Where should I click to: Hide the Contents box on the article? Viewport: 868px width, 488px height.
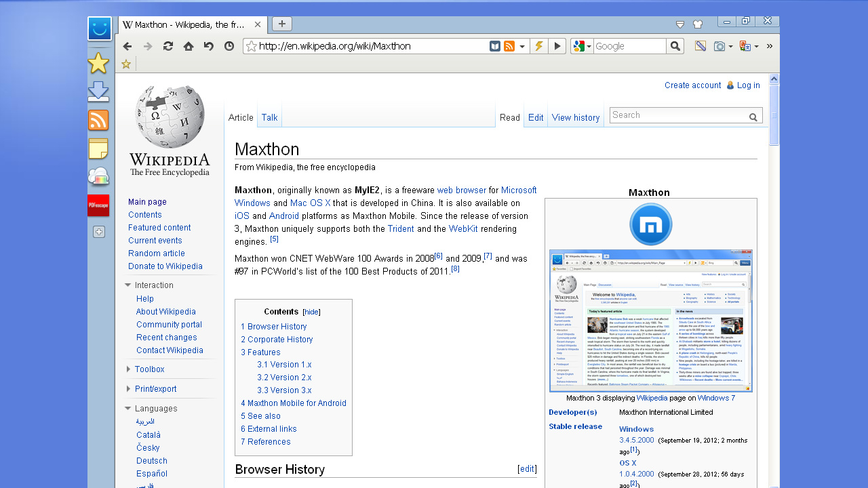311,311
